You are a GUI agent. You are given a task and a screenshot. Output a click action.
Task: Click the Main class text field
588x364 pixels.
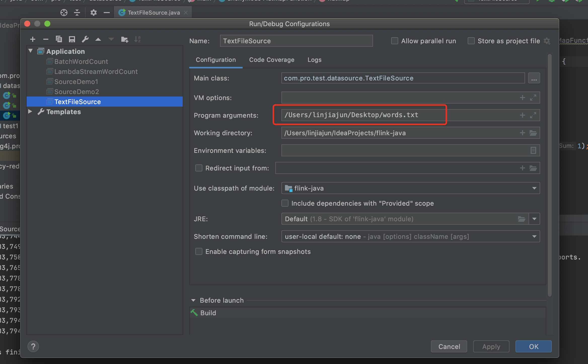(403, 78)
